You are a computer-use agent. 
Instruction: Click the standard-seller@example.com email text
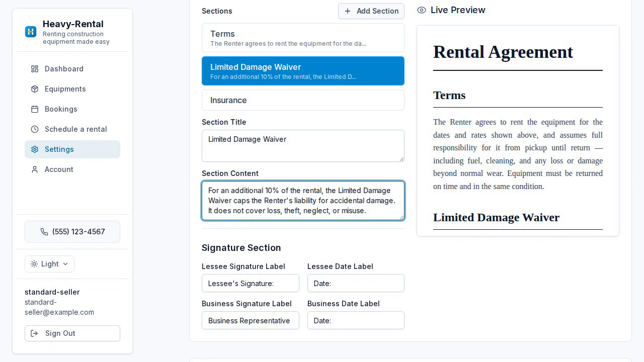(x=59, y=307)
